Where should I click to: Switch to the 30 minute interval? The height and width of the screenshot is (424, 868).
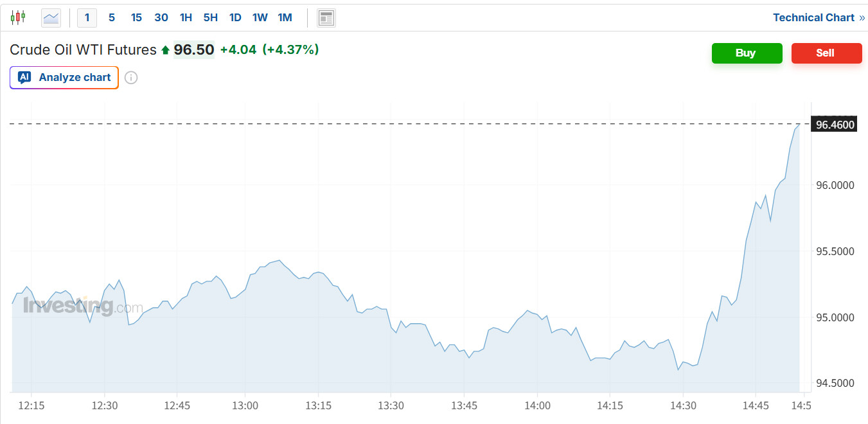coord(161,17)
